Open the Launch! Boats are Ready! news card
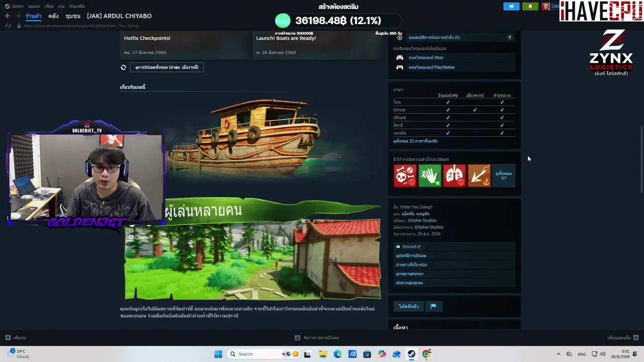Image resolution: width=644 pixels, height=362 pixels. [x=317, y=46]
